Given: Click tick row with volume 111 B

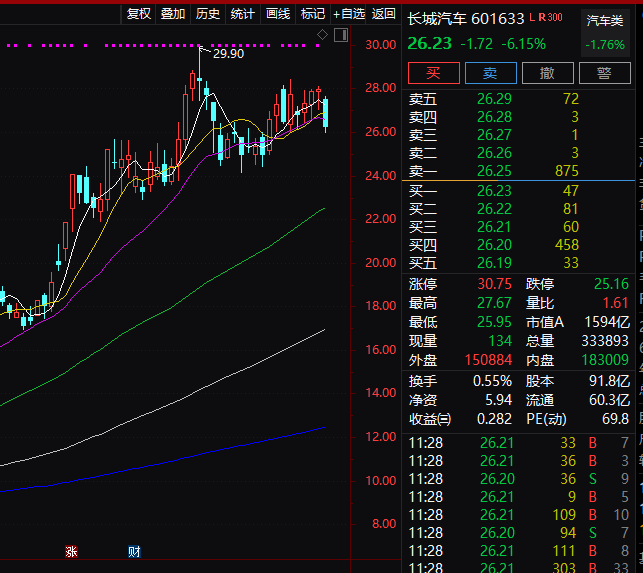Looking at the screenshot, I should click(518, 551).
